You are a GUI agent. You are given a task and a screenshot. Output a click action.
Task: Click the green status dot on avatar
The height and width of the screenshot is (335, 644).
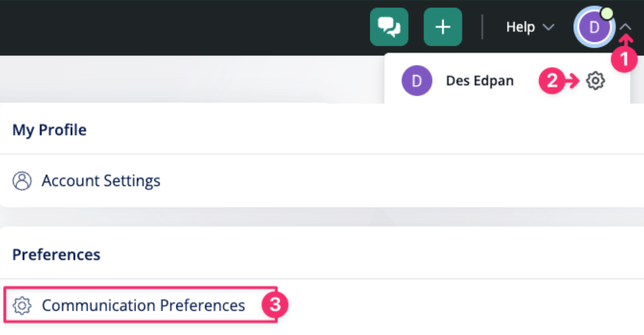click(x=607, y=14)
